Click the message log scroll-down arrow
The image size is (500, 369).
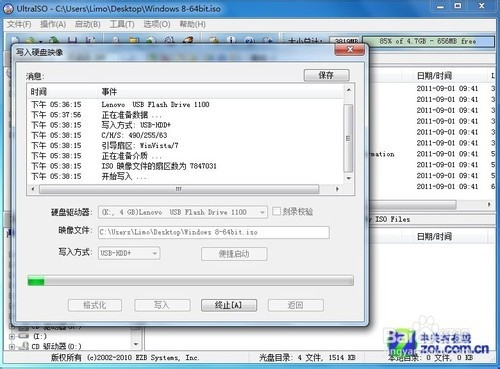click(x=348, y=178)
